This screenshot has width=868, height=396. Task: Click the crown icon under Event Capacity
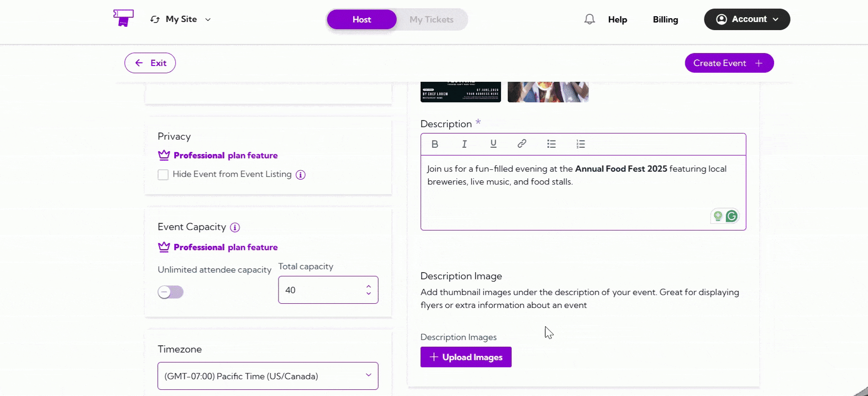(x=164, y=247)
